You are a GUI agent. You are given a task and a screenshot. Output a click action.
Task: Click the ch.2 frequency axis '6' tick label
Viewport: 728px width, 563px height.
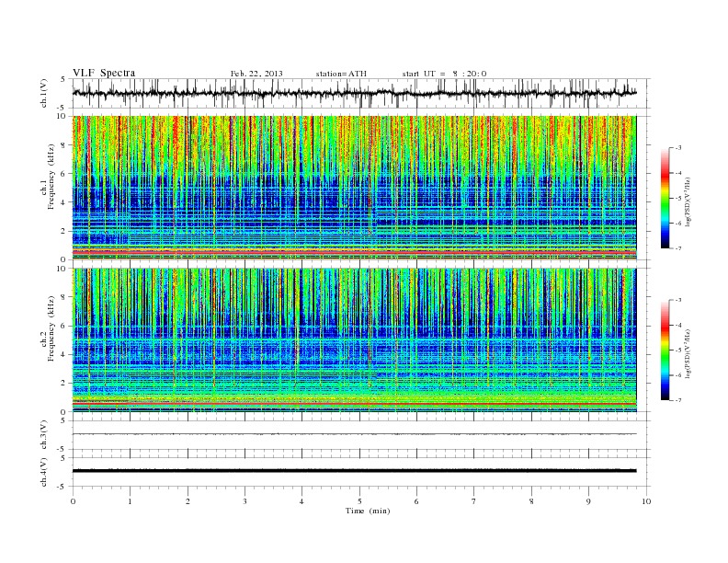(x=63, y=326)
